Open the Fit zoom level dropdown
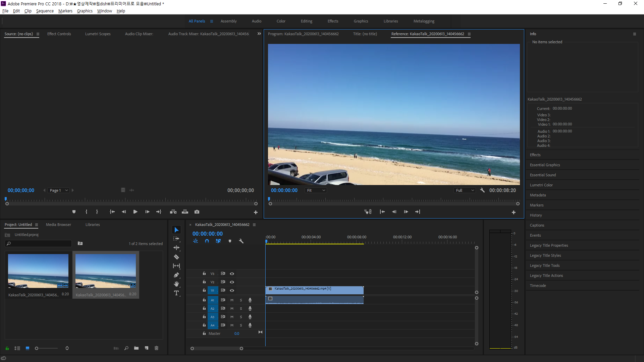644x362 pixels. tap(316, 190)
